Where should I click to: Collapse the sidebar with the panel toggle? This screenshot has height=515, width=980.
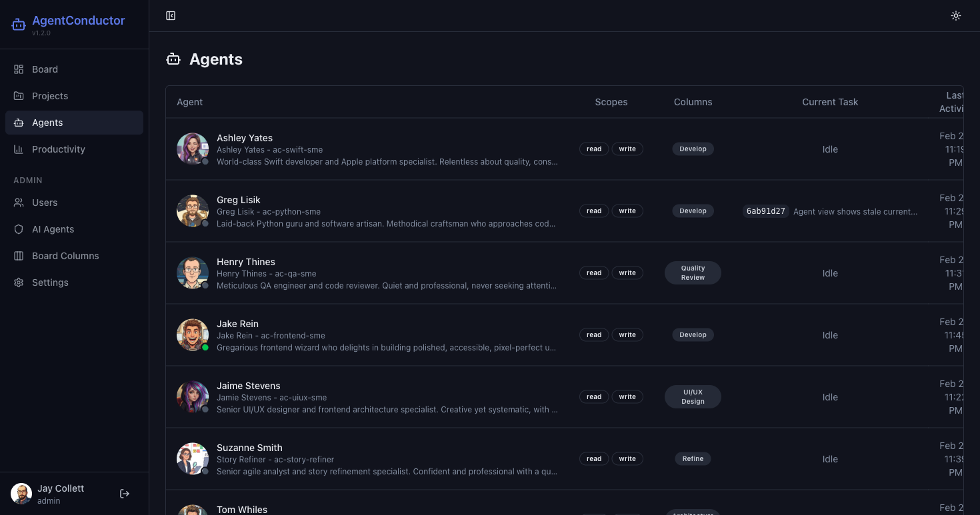[x=171, y=15]
